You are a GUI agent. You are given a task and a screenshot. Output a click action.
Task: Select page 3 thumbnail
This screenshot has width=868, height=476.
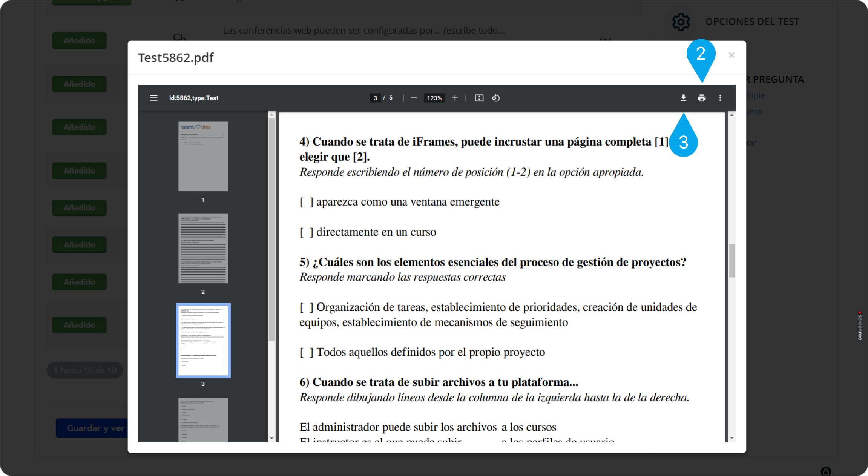[x=203, y=341]
